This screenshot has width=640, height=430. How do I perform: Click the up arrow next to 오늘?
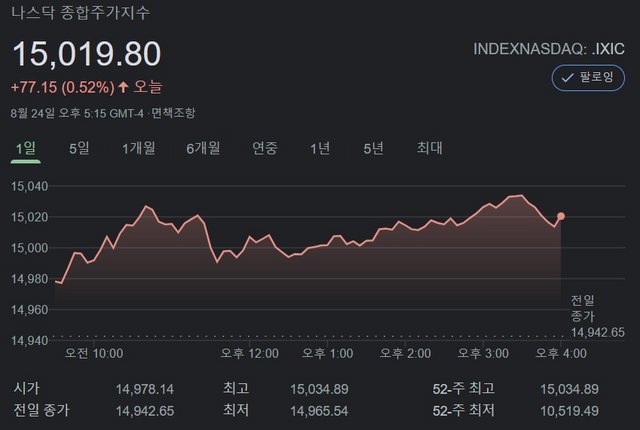pyautogui.click(x=123, y=87)
